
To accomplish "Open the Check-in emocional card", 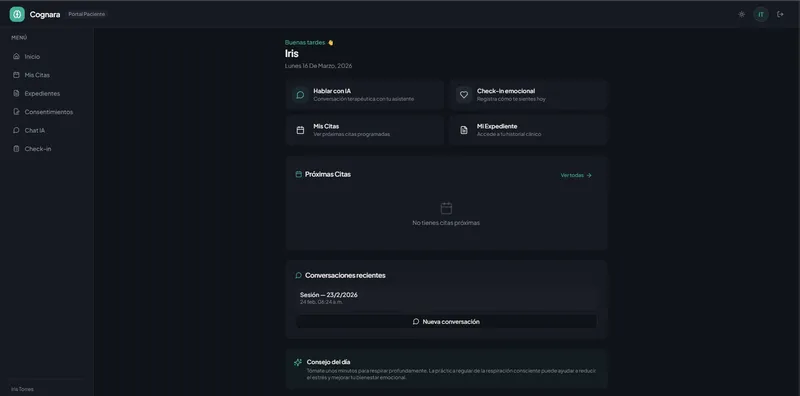I will coord(529,95).
